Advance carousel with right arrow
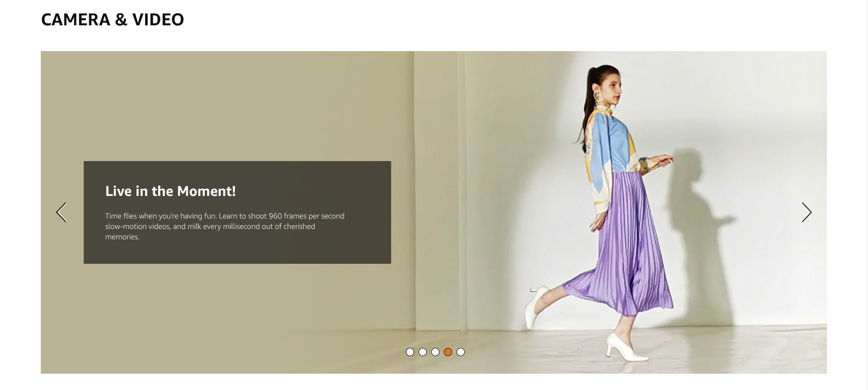 tap(807, 212)
